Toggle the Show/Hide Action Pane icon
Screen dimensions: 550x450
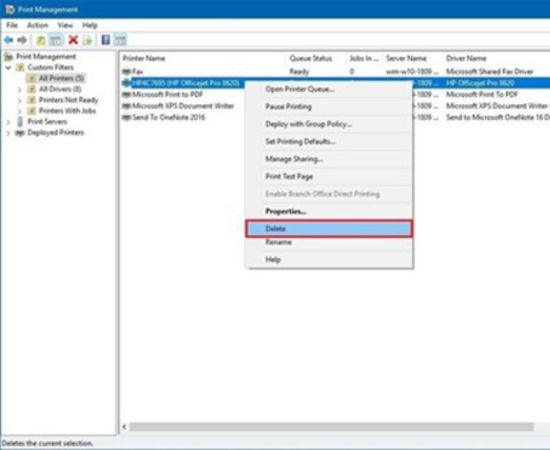click(120, 40)
